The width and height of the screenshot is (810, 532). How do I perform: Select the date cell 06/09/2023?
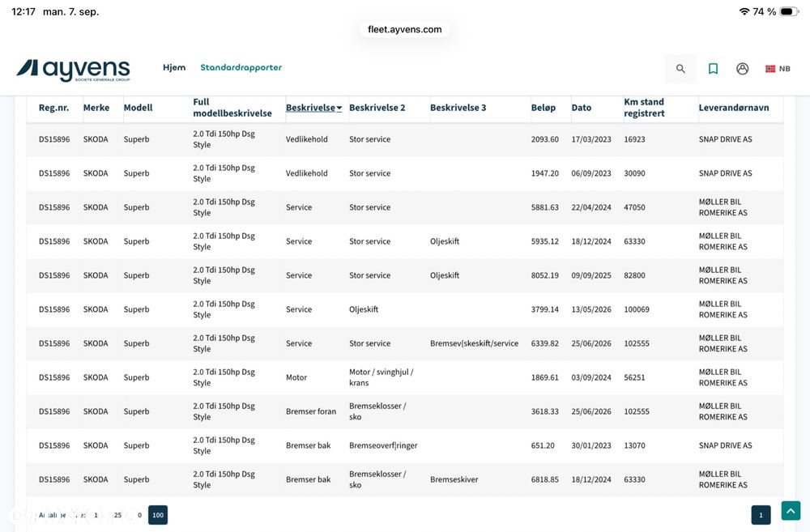[591, 173]
